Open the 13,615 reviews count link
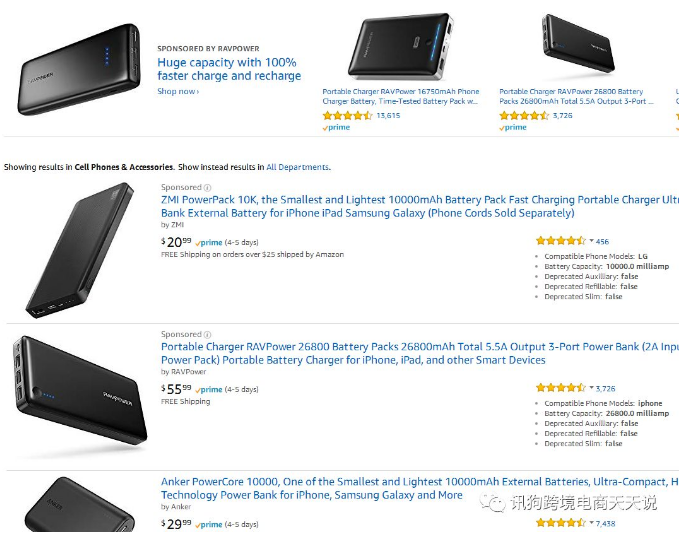690x555 pixels. click(388, 116)
